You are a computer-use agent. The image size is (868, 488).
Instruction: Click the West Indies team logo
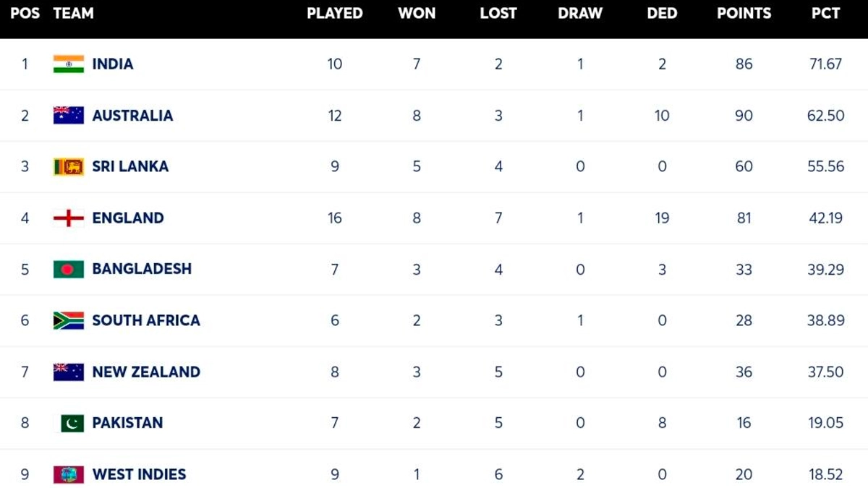pyautogui.click(x=69, y=474)
